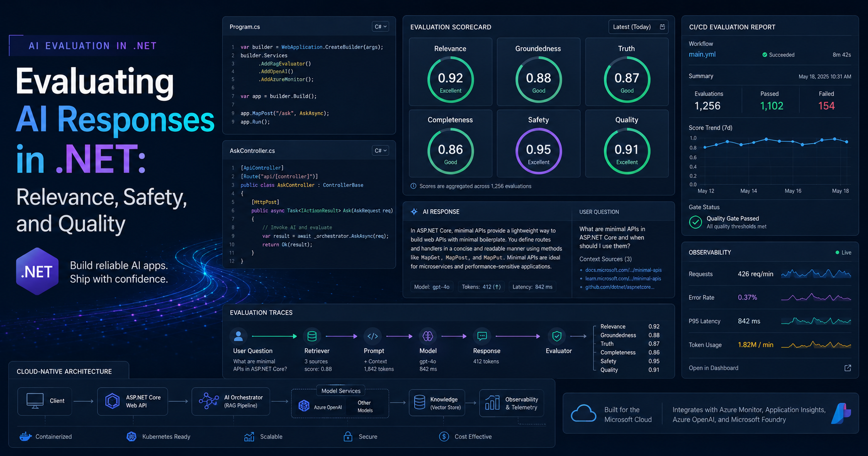Click the Tokens: 412 chip

point(481,287)
